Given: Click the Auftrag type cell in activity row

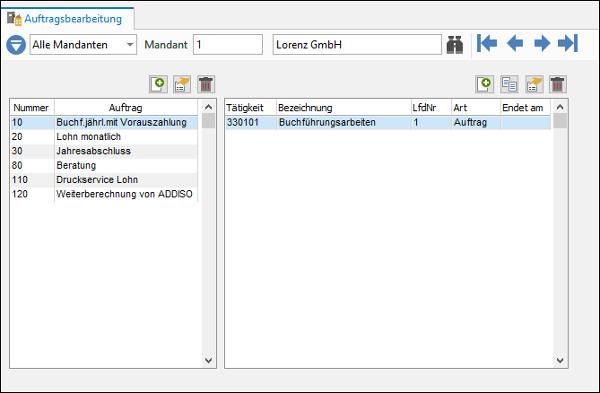Looking at the screenshot, I should point(476,122).
